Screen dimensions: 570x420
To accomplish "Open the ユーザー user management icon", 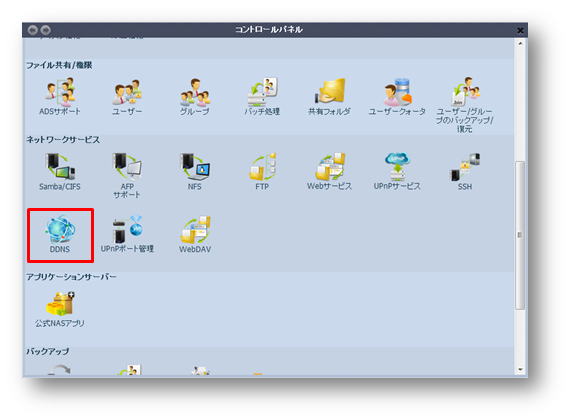I will coord(127,96).
